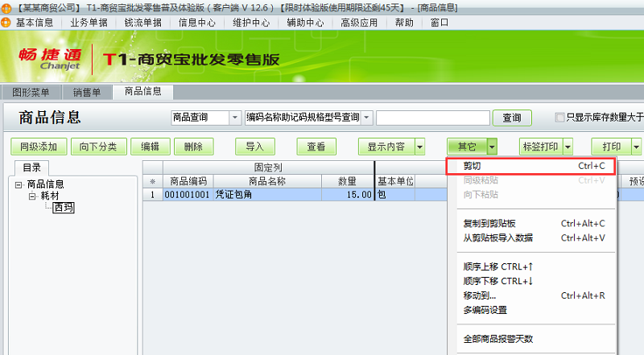The width and height of the screenshot is (644, 355).
Task: Select row number 1 header
Action: click(x=153, y=194)
